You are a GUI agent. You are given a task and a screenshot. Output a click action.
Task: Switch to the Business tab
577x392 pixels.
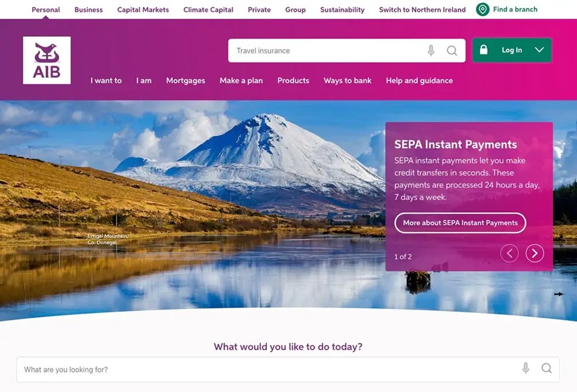[x=89, y=10]
